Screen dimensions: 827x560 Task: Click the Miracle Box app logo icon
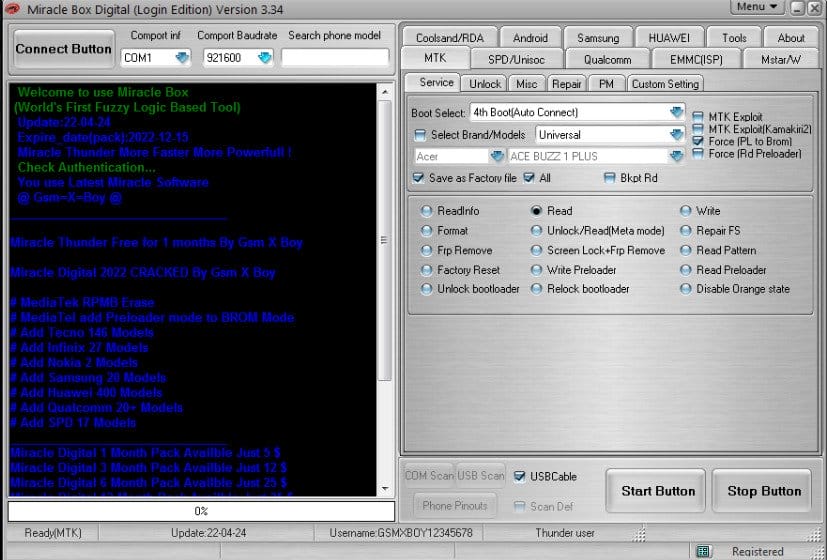click(x=11, y=8)
